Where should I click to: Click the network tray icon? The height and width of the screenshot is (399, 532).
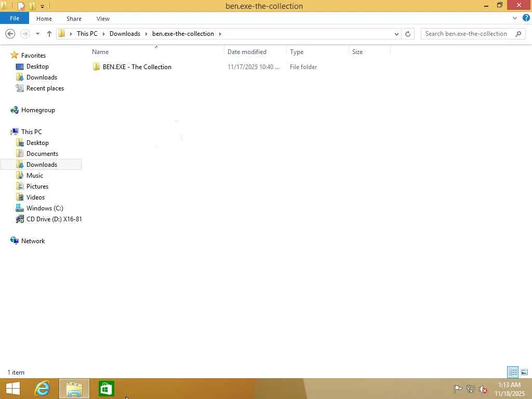(471, 389)
